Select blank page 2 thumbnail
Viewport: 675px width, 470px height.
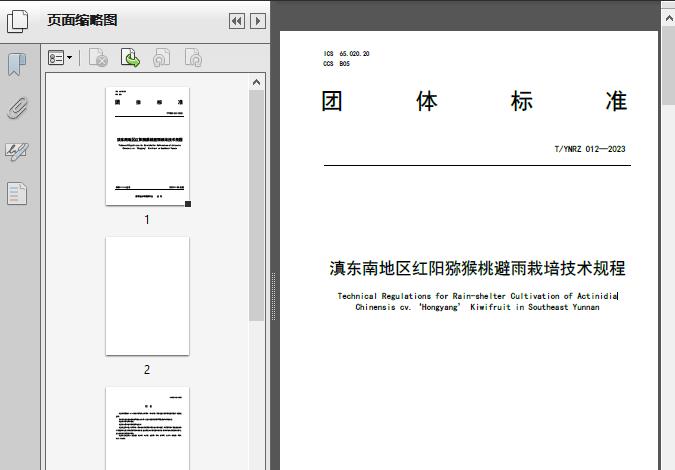(147, 296)
